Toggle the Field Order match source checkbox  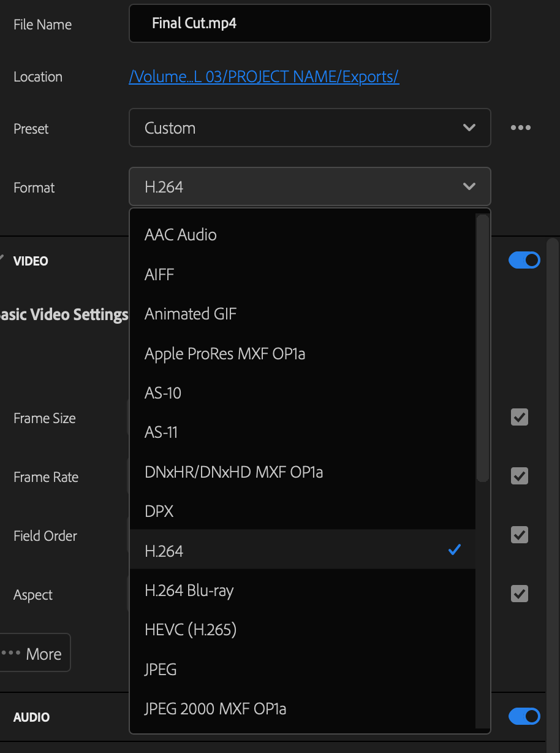(520, 535)
